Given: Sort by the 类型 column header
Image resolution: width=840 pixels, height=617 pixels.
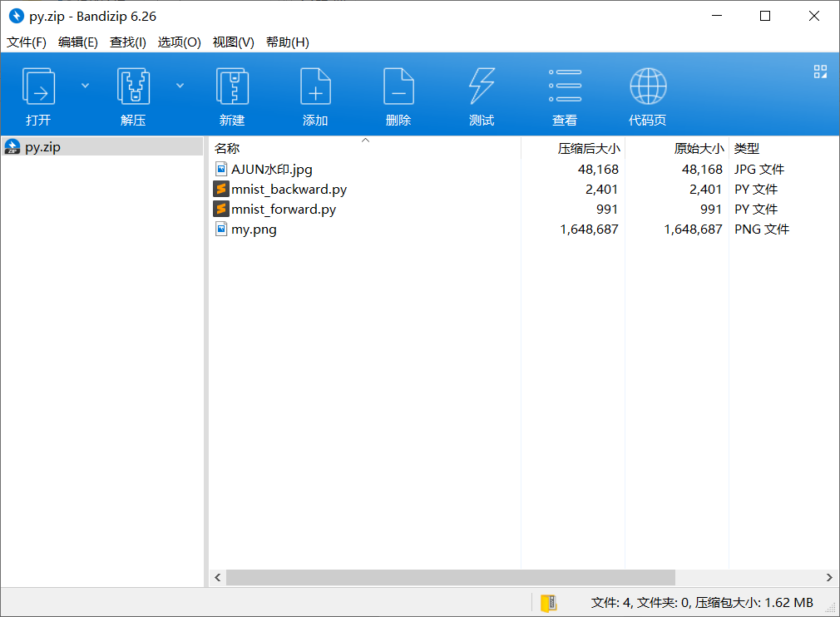Looking at the screenshot, I should click(747, 148).
